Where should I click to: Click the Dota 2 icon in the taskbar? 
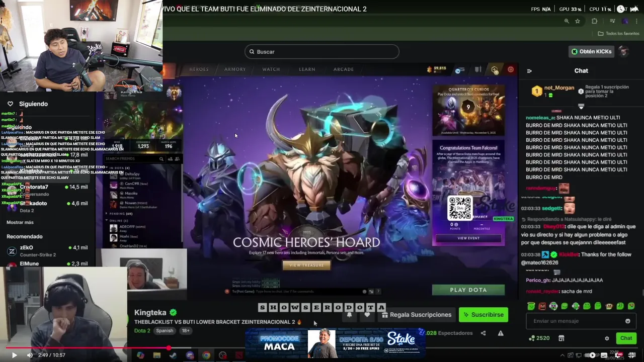(x=239, y=355)
